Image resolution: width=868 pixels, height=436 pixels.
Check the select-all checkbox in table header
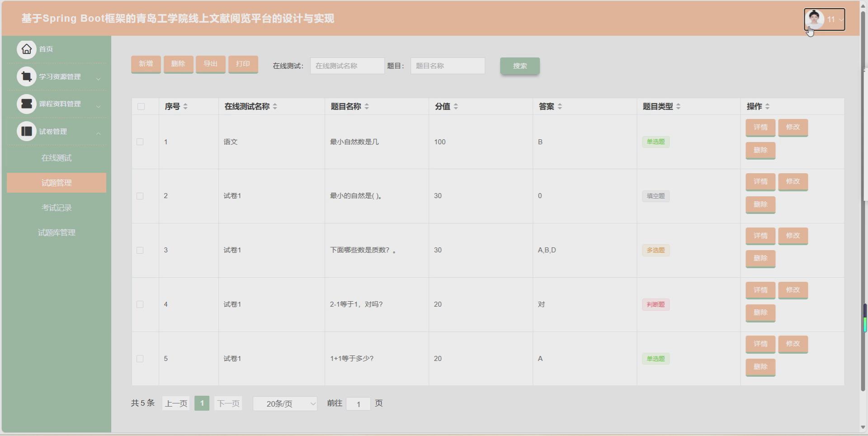click(x=141, y=106)
